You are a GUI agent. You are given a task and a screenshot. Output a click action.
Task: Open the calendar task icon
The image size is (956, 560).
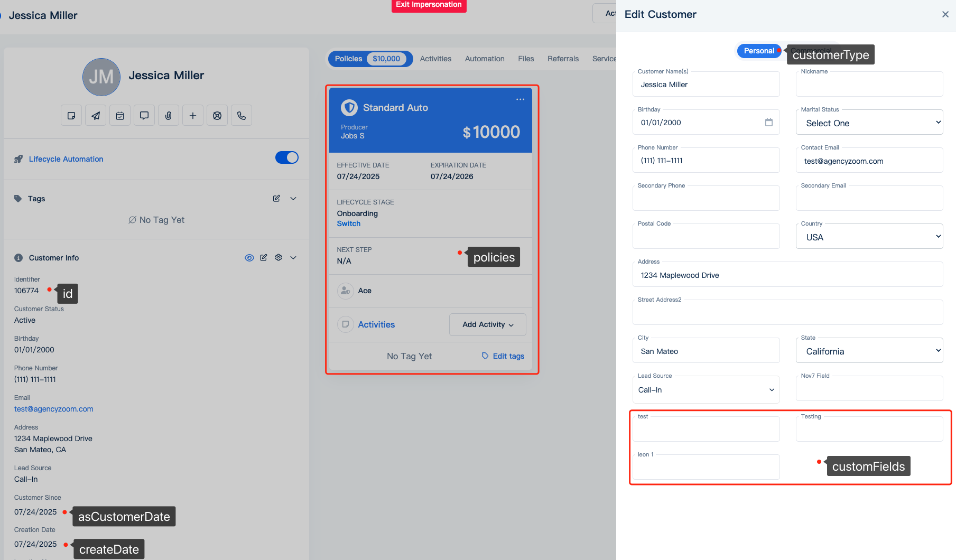click(120, 115)
